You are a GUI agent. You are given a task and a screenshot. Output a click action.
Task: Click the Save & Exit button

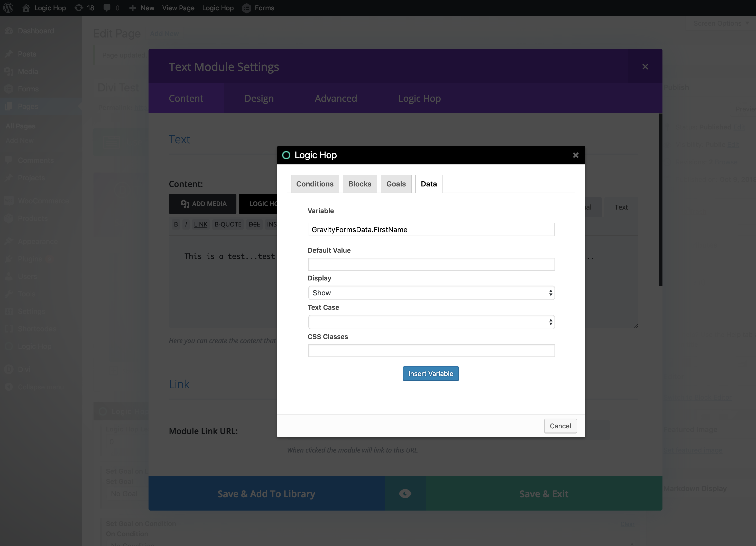pos(544,493)
